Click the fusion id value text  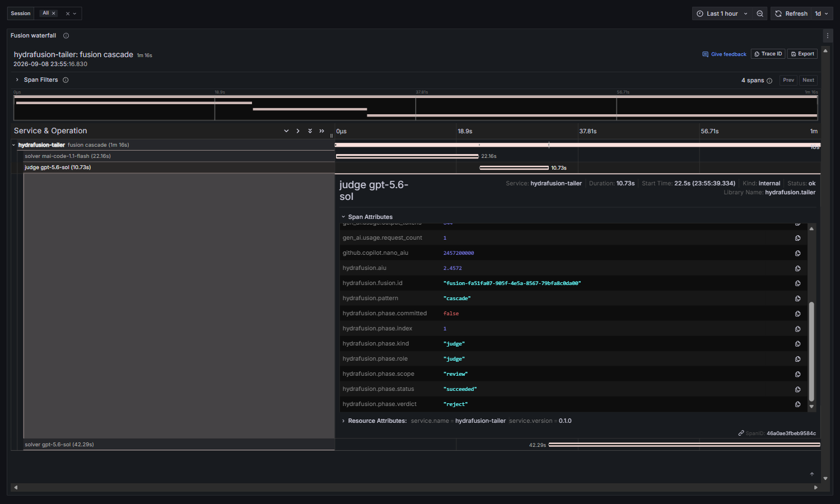pos(512,283)
